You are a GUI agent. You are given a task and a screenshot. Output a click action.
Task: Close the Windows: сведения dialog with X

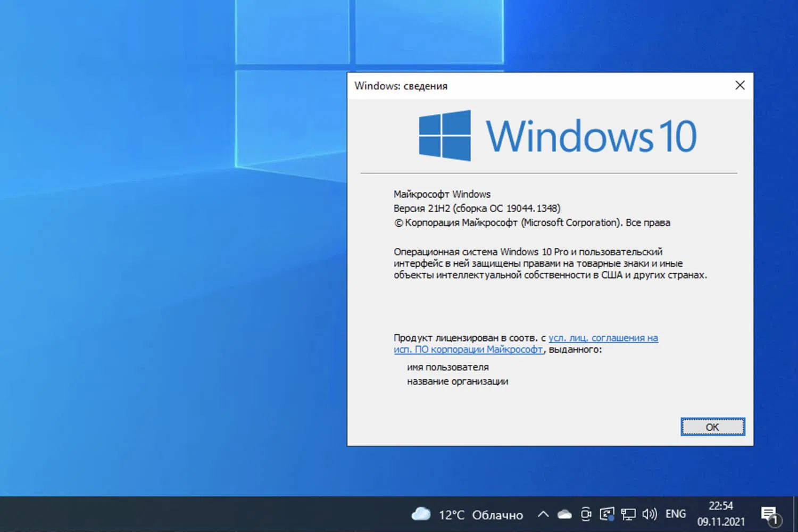coord(739,85)
